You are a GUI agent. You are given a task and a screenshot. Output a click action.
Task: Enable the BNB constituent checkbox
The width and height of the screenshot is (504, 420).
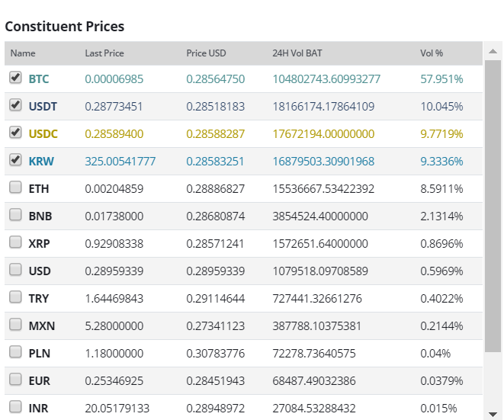click(x=15, y=214)
